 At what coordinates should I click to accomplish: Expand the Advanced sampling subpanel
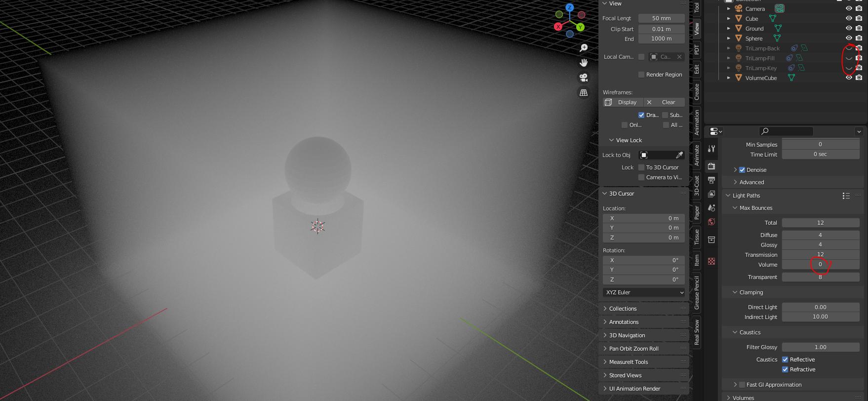click(x=735, y=182)
